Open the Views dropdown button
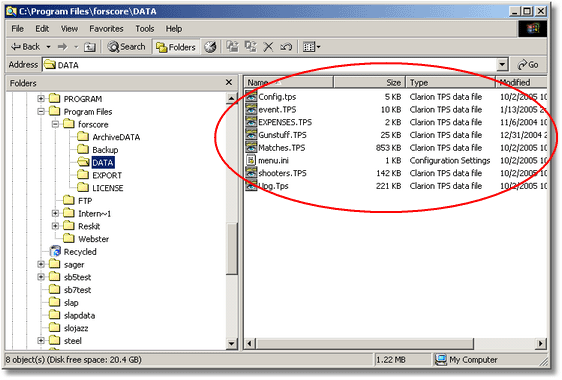Viewport: 562px width, 380px height. coord(311,47)
